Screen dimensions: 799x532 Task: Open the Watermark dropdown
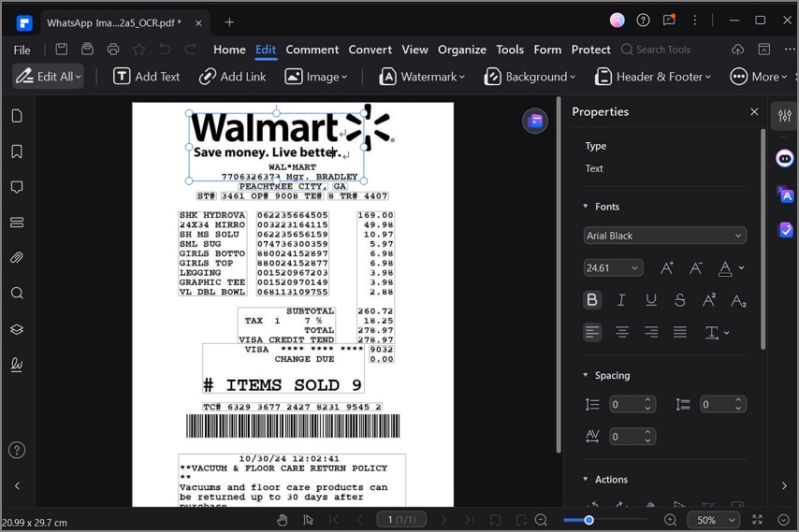tap(422, 77)
